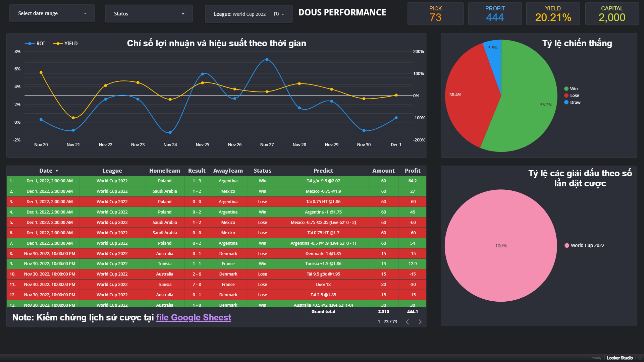The height and width of the screenshot is (362, 644).
Task: Open the file Google Sheest link
Action: click(194, 317)
